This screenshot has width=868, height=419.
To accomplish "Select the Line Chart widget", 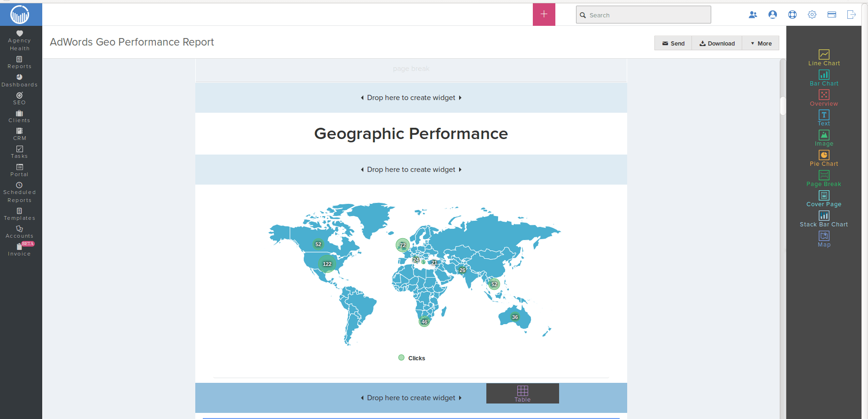I will [x=824, y=58].
